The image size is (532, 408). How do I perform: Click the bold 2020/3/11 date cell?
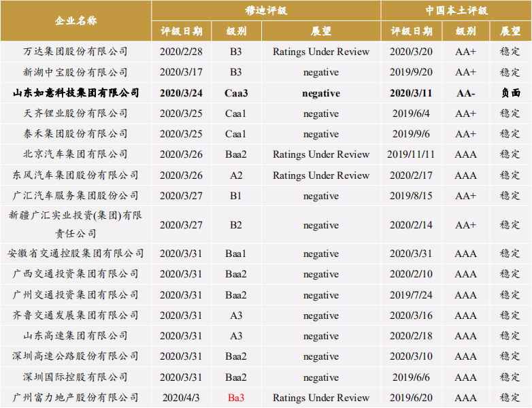[411, 93]
